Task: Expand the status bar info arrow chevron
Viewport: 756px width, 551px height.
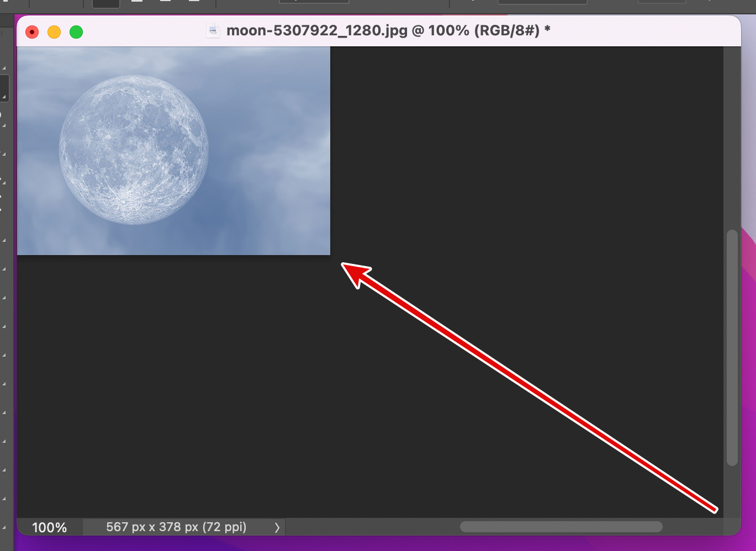Action: pos(277,527)
